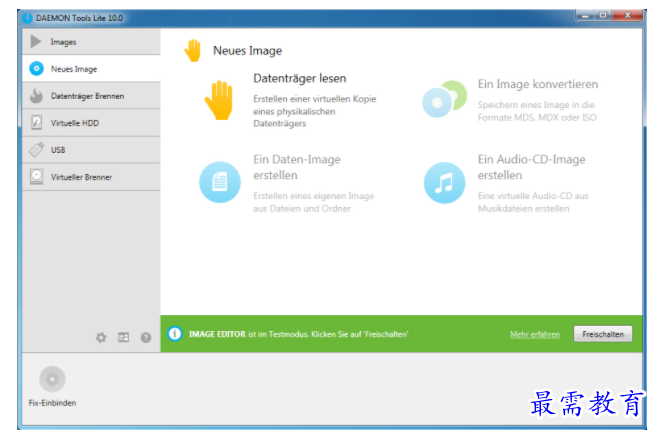Image resolution: width=652 pixels, height=435 pixels.
Task: Maximize the DAEMON Tools window
Action: tap(603, 15)
